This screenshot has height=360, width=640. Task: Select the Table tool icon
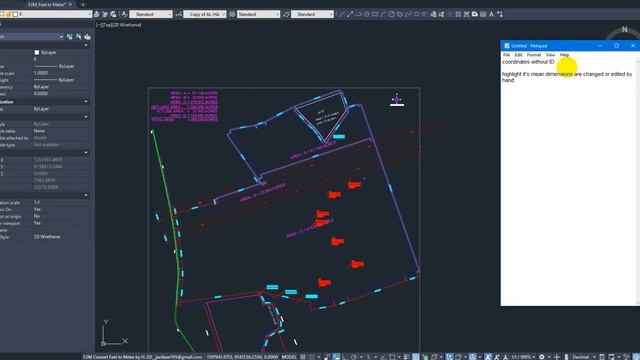[x=483, y=14]
